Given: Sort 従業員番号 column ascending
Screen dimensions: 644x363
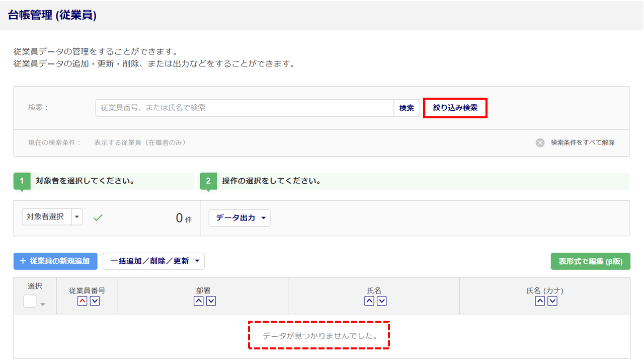Looking at the screenshot, I should pos(82,301).
